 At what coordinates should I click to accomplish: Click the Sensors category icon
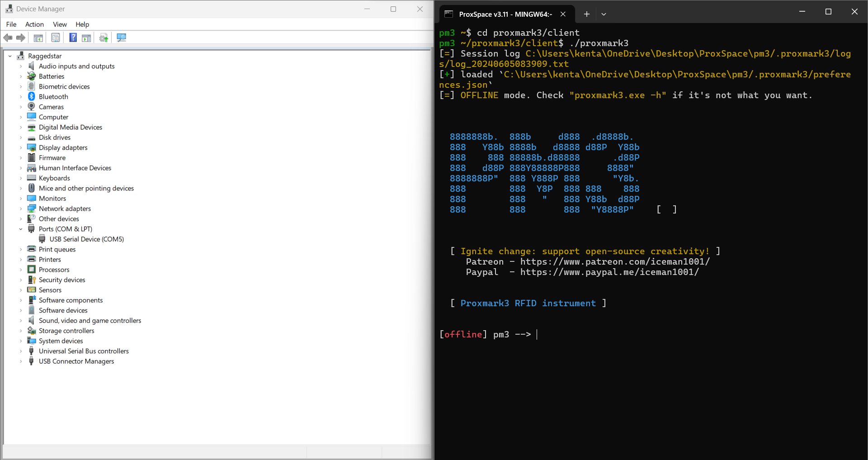point(31,290)
